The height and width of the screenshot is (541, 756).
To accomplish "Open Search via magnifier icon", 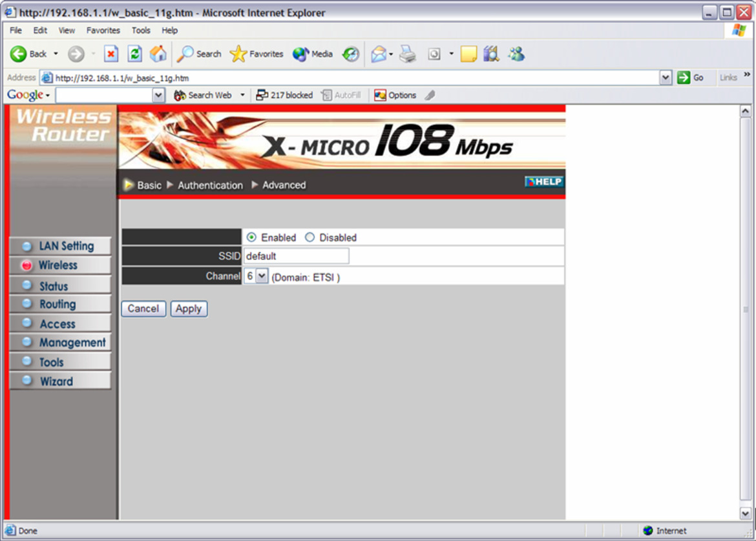I will tap(185, 54).
